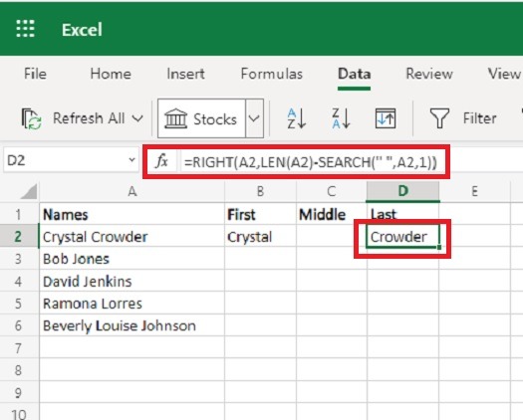The height and width of the screenshot is (420, 523).
Task: Select cell "Bob Jones"
Action: pos(132,259)
